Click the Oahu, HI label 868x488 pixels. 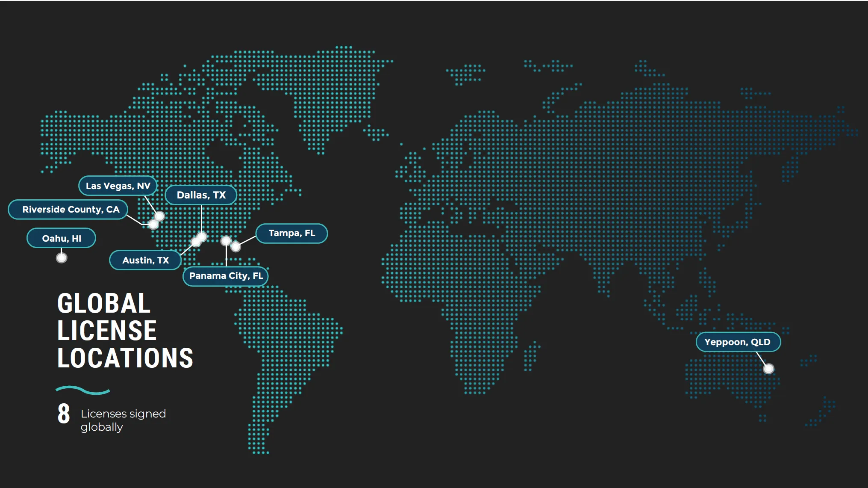[x=61, y=238]
